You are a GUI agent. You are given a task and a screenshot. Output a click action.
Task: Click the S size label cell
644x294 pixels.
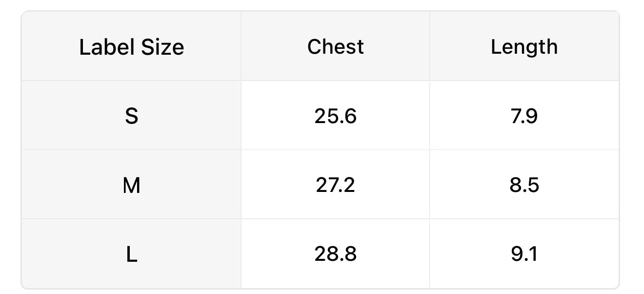point(131,116)
